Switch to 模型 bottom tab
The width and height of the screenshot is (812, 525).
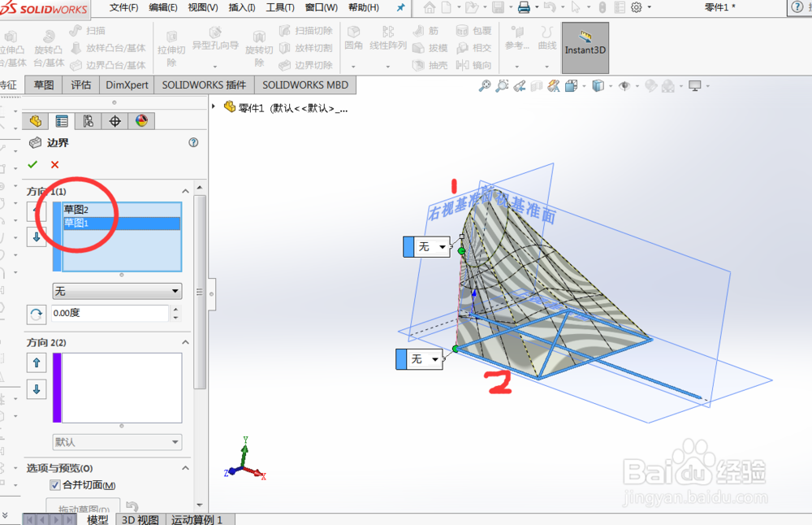[97, 519]
